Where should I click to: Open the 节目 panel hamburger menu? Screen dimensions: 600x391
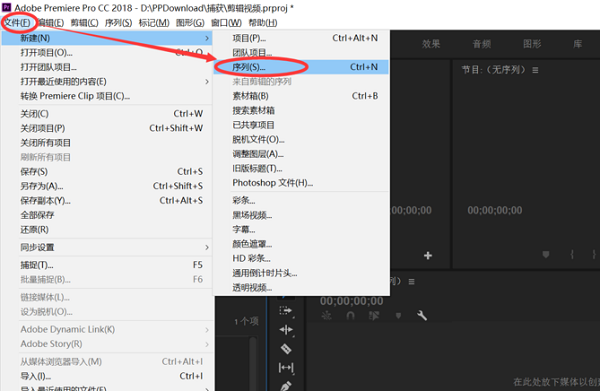click(x=535, y=70)
